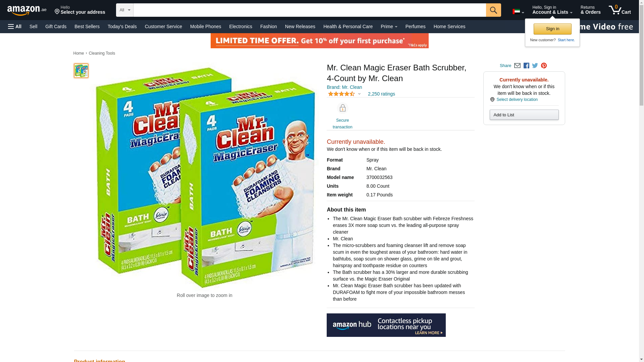Click the search magnifier button

[x=493, y=10]
